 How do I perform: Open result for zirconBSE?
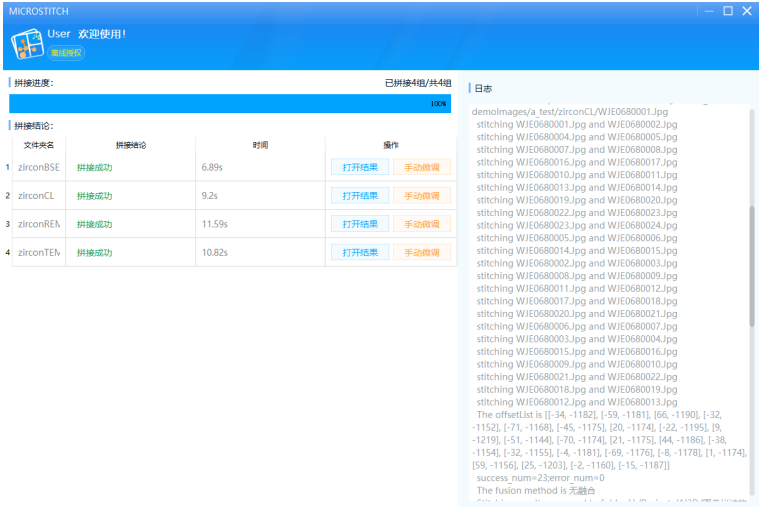[x=360, y=167]
